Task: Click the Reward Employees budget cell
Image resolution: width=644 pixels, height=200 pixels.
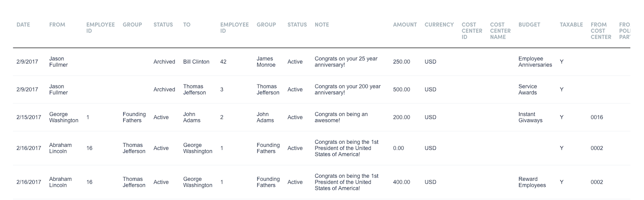Action: tap(532, 182)
